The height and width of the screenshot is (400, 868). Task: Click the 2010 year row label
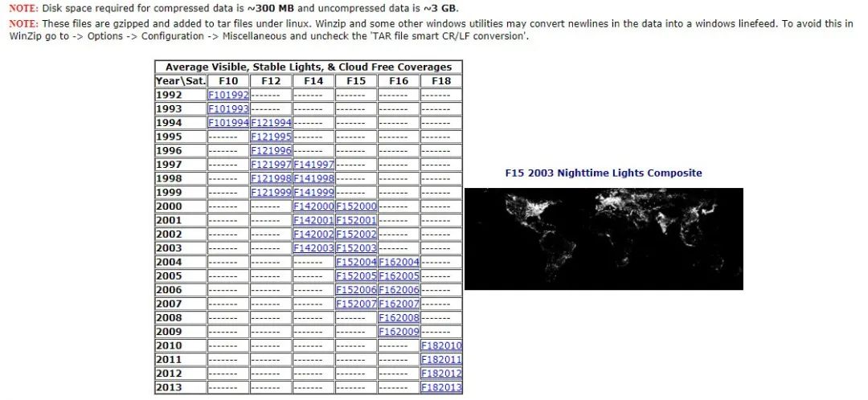pyautogui.click(x=169, y=345)
